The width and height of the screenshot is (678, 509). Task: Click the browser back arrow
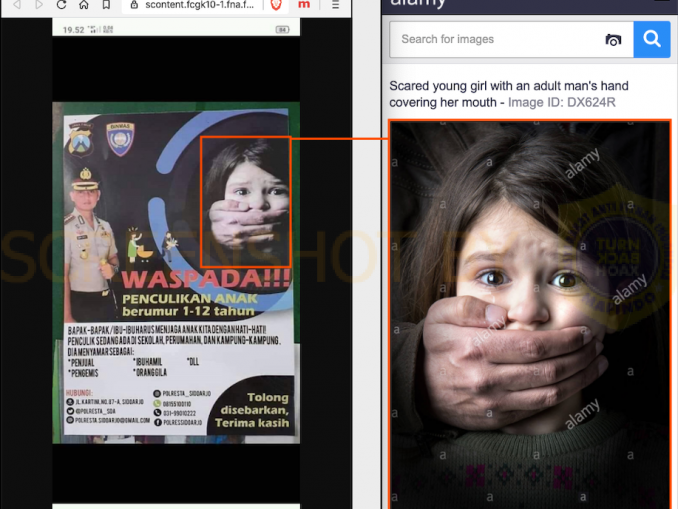[x=17, y=5]
